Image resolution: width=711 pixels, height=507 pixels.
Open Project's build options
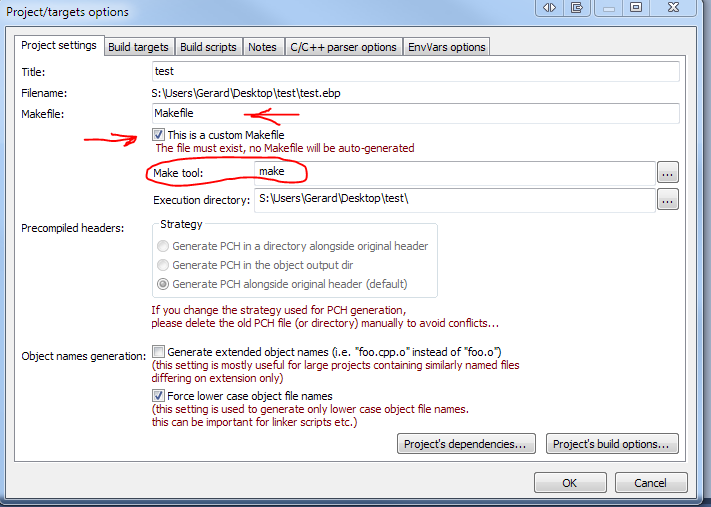(612, 444)
